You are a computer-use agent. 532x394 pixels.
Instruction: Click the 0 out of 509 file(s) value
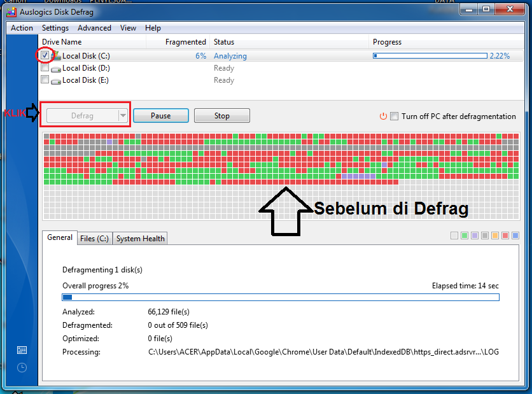click(x=178, y=325)
